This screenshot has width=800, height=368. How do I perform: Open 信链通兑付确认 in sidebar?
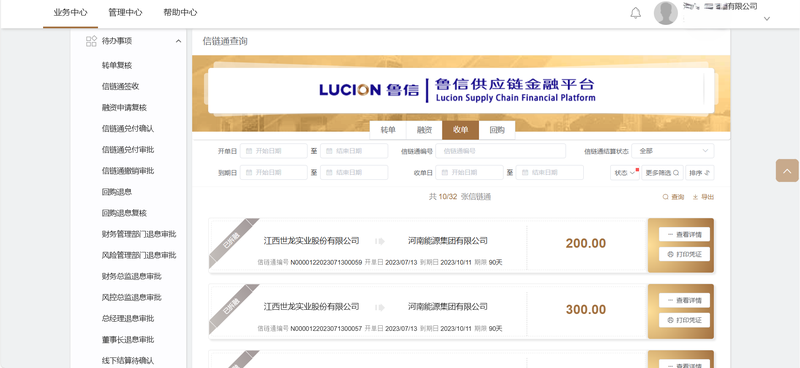coord(128,129)
